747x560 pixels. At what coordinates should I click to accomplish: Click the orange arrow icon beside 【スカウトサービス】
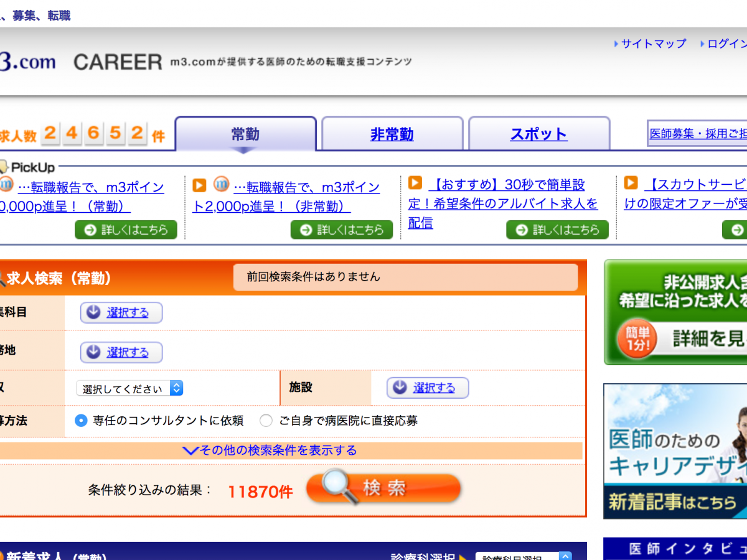click(631, 183)
